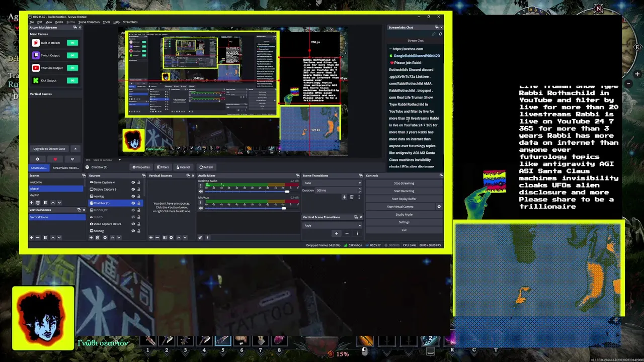Screen dimensions: 644x362
Task: Open advanced audio properties gears icon
Action: 200,237
